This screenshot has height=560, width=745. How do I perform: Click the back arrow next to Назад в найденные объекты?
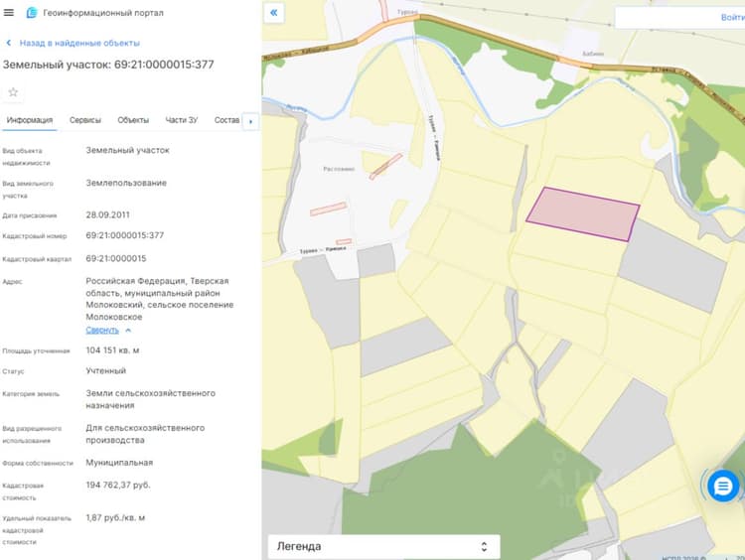pyautogui.click(x=9, y=43)
